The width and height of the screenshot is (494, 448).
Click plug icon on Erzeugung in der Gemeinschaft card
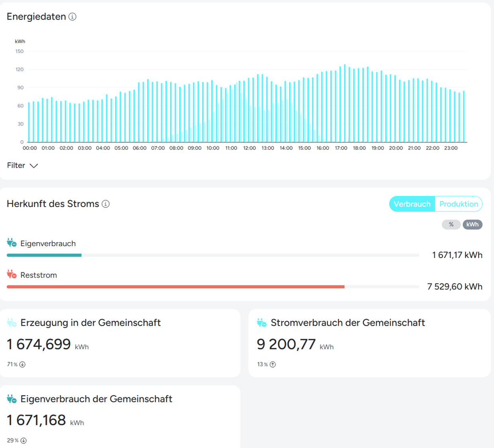(12, 323)
